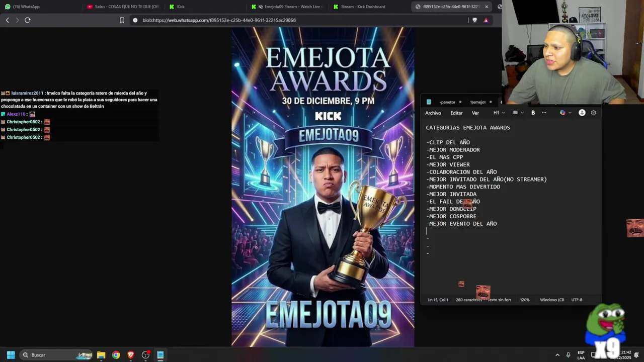Bookmark this page with the bookmark icon
This screenshot has width=644, height=362.
pos(122,20)
